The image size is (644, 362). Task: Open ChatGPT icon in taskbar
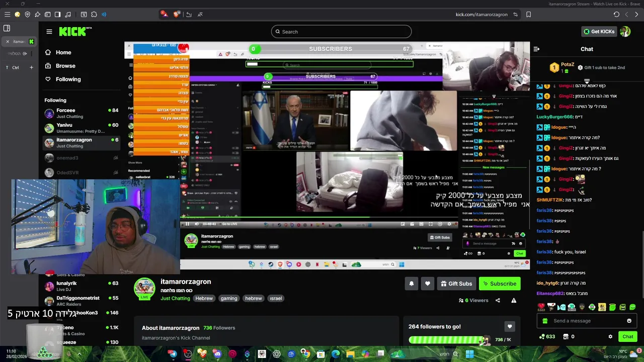[276, 354]
